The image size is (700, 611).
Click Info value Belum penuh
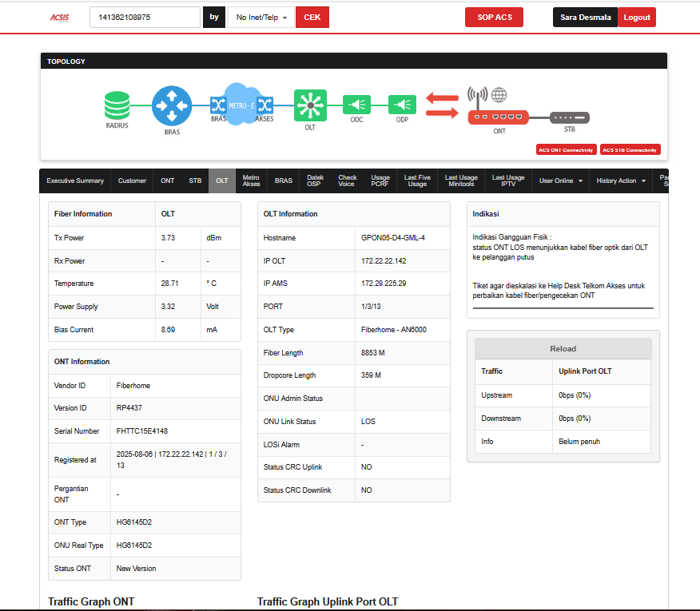(x=579, y=442)
